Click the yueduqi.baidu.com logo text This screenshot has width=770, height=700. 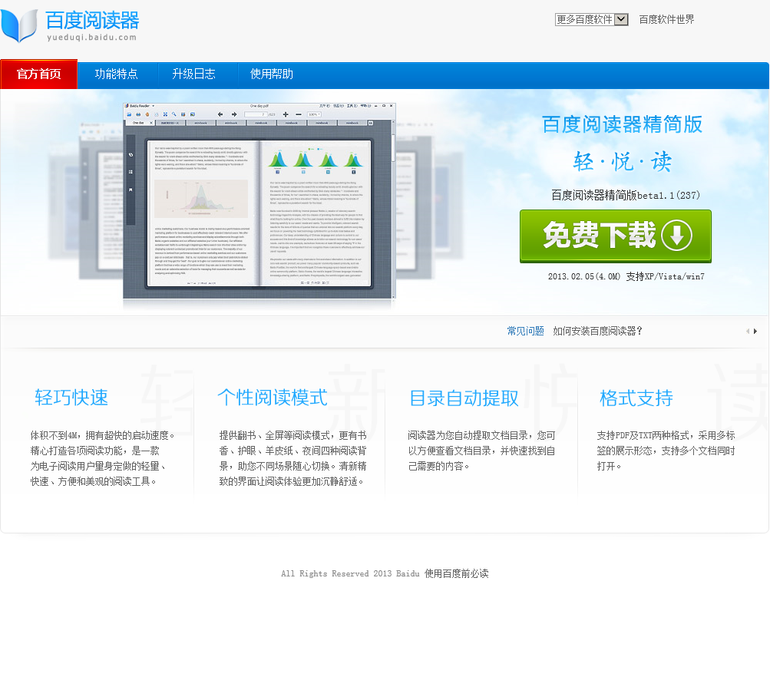(x=92, y=38)
